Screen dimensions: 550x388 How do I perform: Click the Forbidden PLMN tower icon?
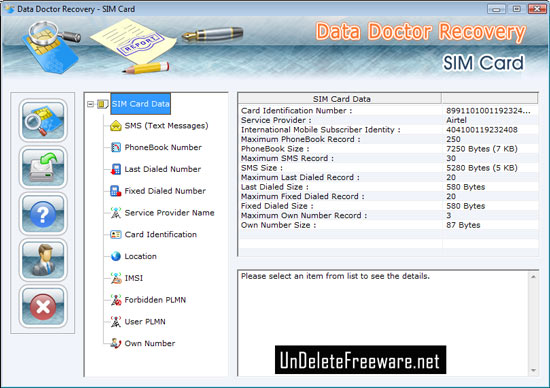[115, 300]
